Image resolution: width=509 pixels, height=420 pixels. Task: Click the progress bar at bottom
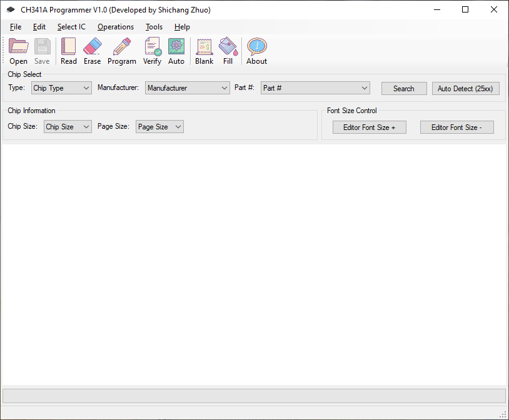(x=254, y=396)
